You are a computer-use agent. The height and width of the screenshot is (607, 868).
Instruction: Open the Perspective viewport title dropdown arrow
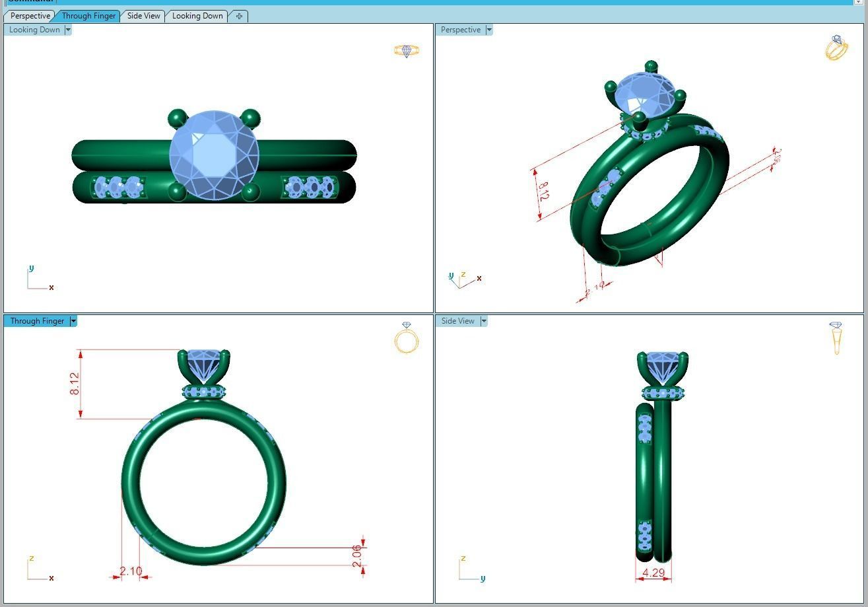(489, 30)
